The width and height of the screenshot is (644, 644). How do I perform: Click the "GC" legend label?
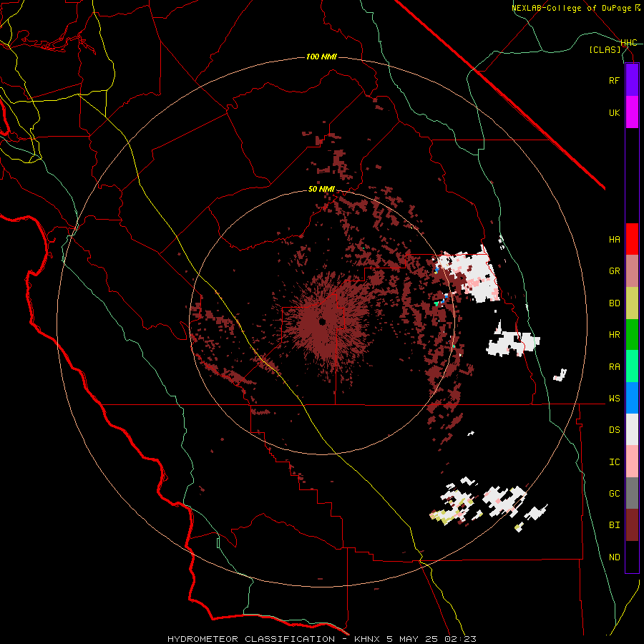click(614, 494)
